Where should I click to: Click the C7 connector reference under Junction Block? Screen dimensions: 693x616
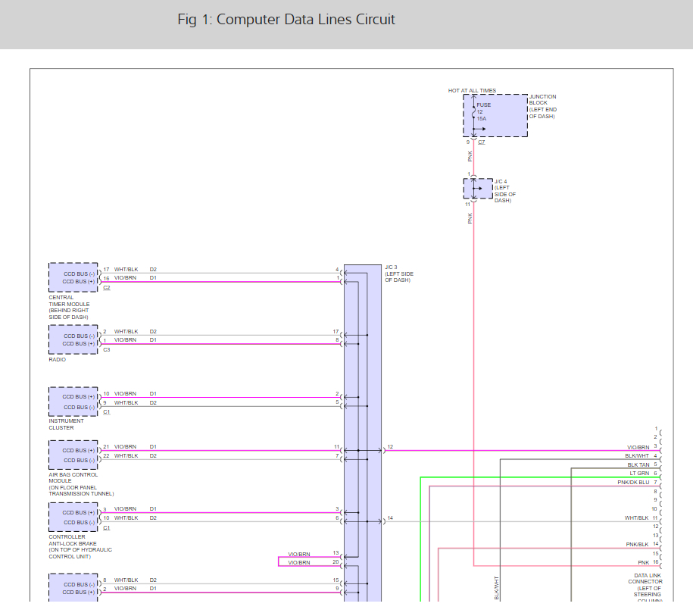click(x=482, y=142)
